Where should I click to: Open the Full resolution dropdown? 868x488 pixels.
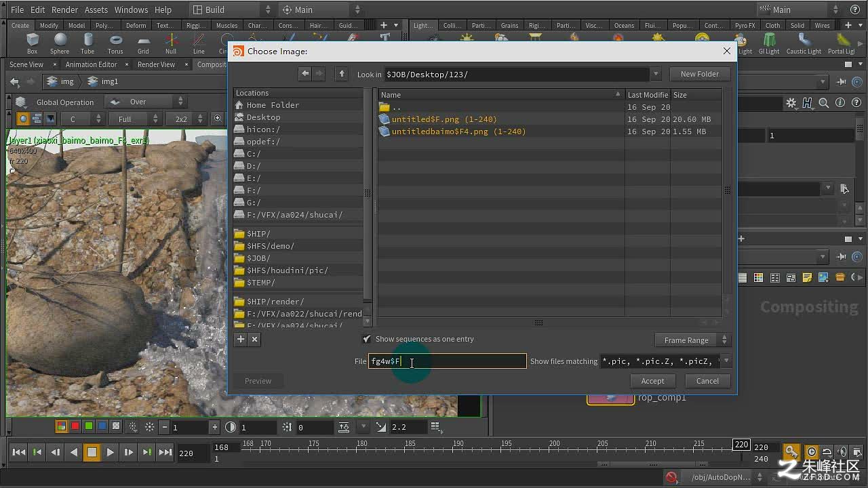[x=134, y=119]
